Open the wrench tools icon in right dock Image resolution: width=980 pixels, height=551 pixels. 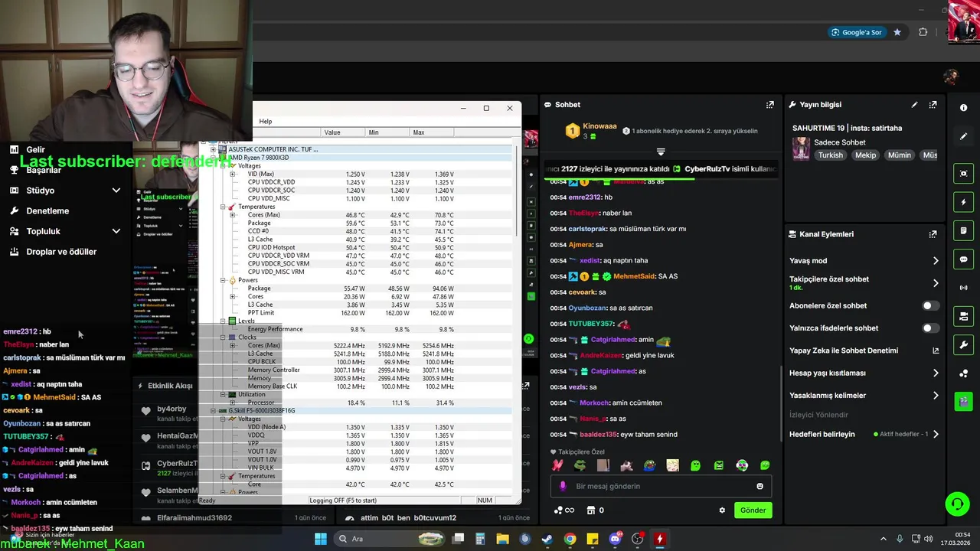[x=963, y=344]
